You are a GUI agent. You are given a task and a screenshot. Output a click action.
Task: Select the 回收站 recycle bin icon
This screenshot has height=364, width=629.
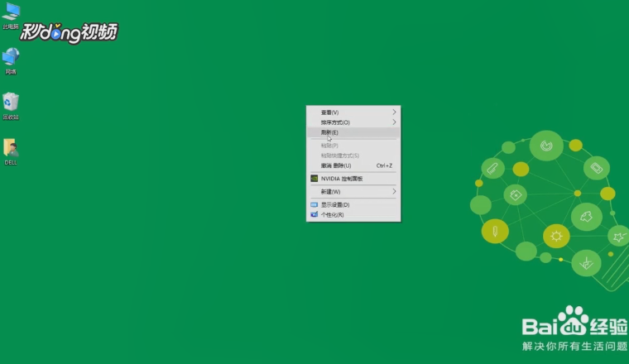coord(11,106)
